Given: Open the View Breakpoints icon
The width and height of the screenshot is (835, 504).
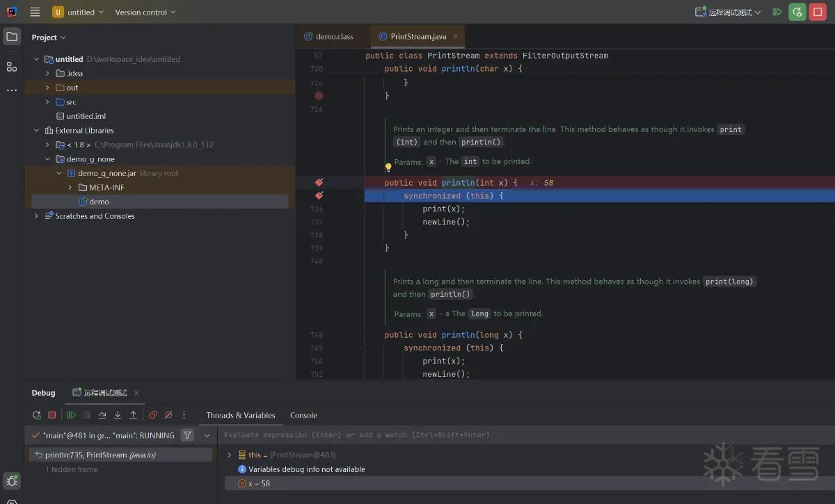Looking at the screenshot, I should tap(153, 415).
